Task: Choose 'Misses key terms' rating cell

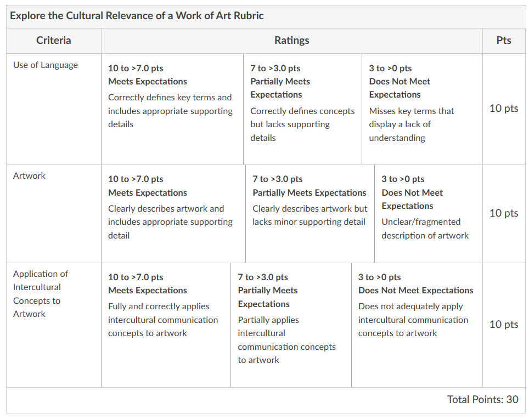Action: point(422,109)
